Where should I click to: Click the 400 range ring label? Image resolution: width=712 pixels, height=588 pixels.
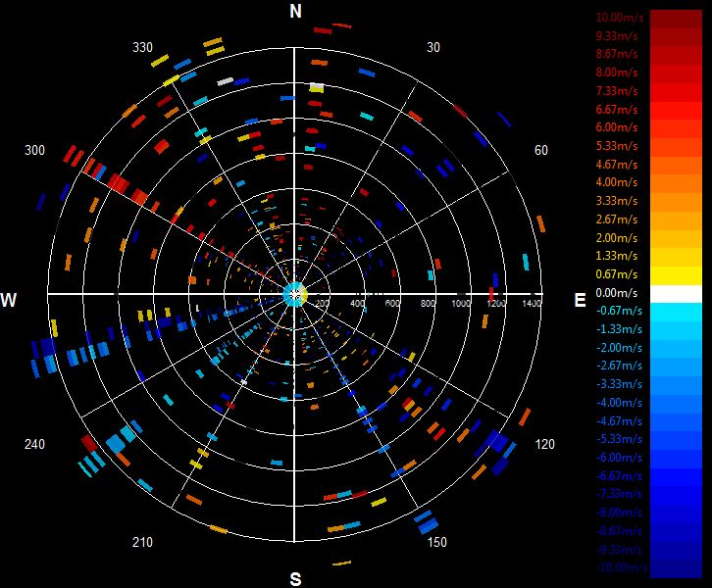coord(357,303)
